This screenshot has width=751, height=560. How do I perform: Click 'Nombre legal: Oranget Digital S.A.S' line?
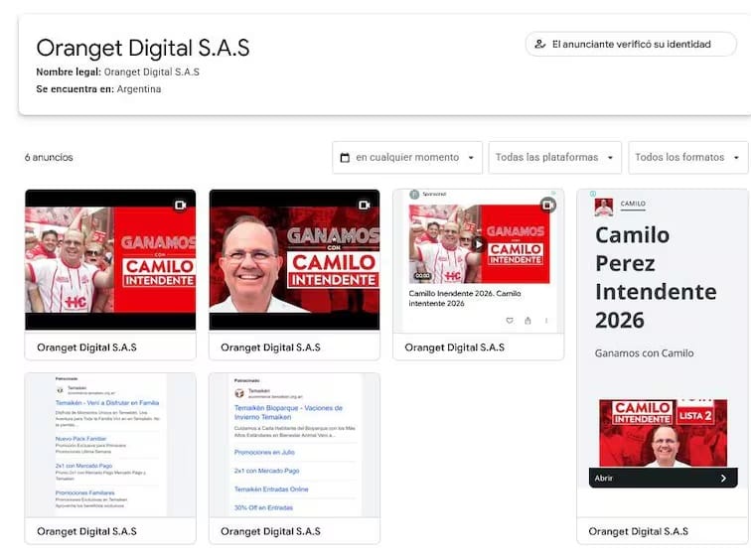118,71
